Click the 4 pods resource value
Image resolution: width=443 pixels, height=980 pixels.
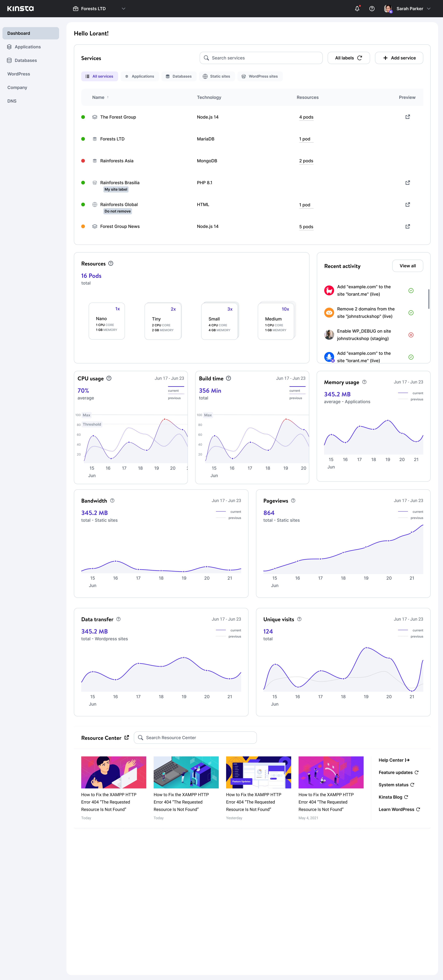click(x=306, y=117)
